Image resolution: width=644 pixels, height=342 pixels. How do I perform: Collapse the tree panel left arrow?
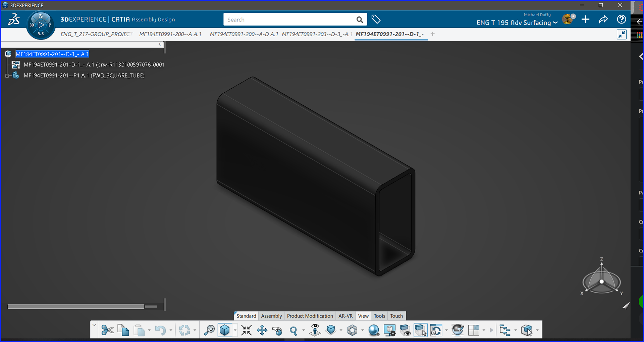pos(160,44)
